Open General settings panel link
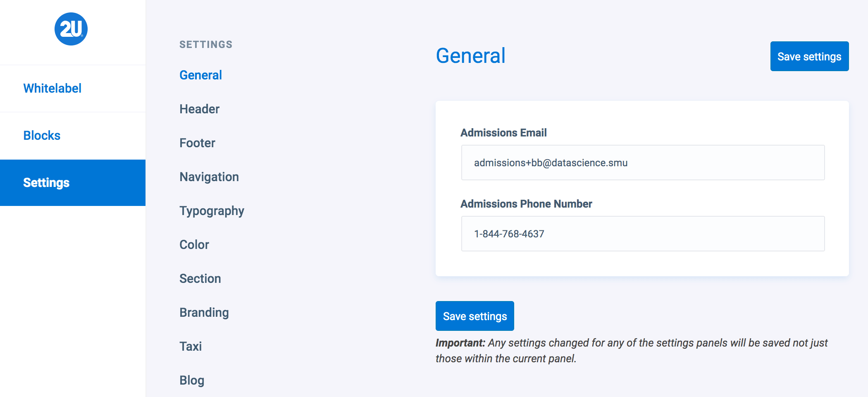This screenshot has width=868, height=397. (x=200, y=75)
